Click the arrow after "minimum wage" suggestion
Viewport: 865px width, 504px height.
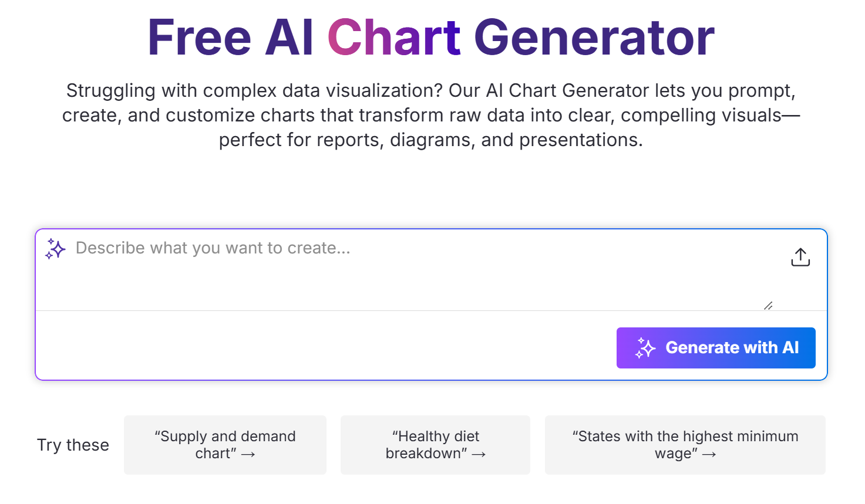[x=709, y=454]
